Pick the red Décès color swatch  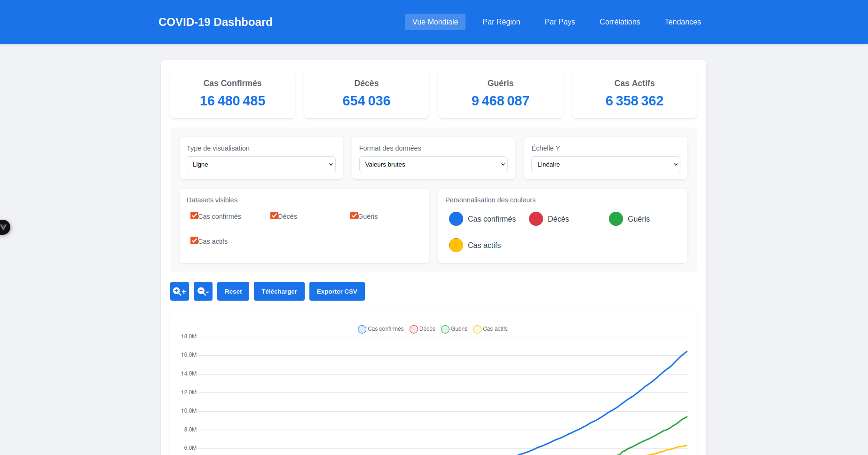click(536, 219)
